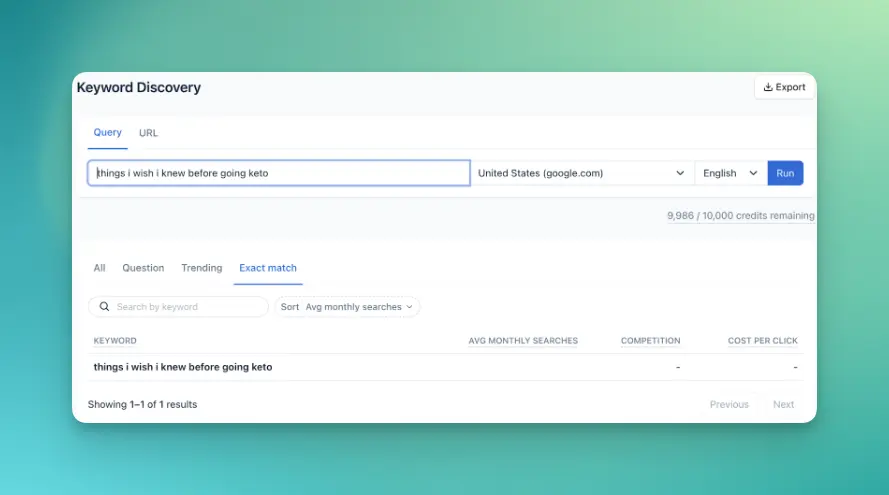Image resolution: width=889 pixels, height=495 pixels.
Task: Select the Exact match tab
Action: pos(268,268)
